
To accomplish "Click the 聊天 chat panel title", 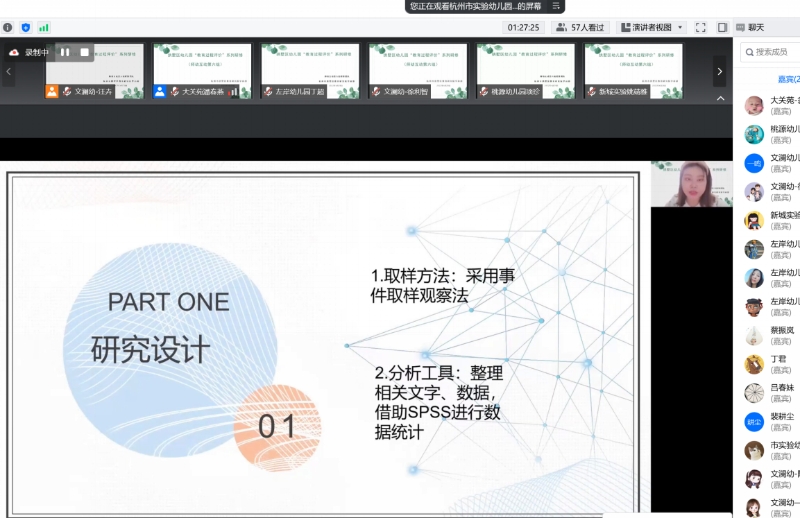I will point(755,28).
